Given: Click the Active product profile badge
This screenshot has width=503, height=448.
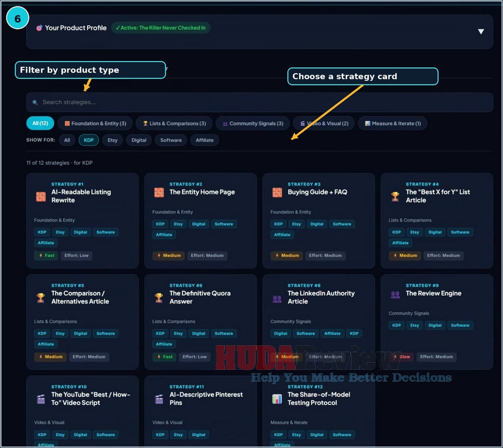Looking at the screenshot, I should 161,28.
